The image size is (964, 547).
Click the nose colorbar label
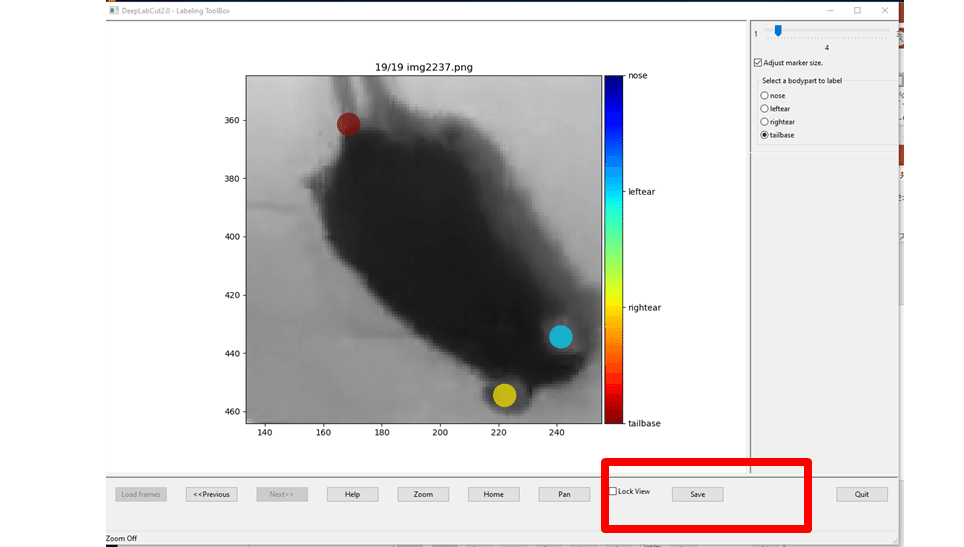coord(638,76)
